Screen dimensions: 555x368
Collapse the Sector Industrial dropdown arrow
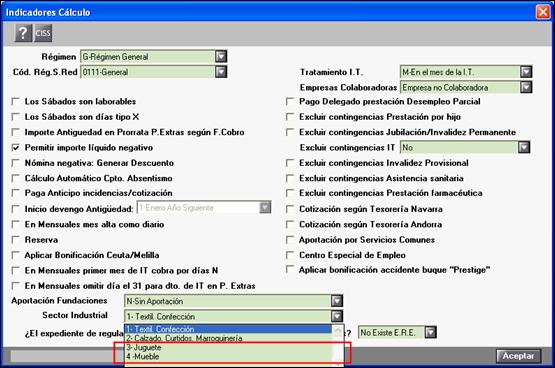pos(337,316)
